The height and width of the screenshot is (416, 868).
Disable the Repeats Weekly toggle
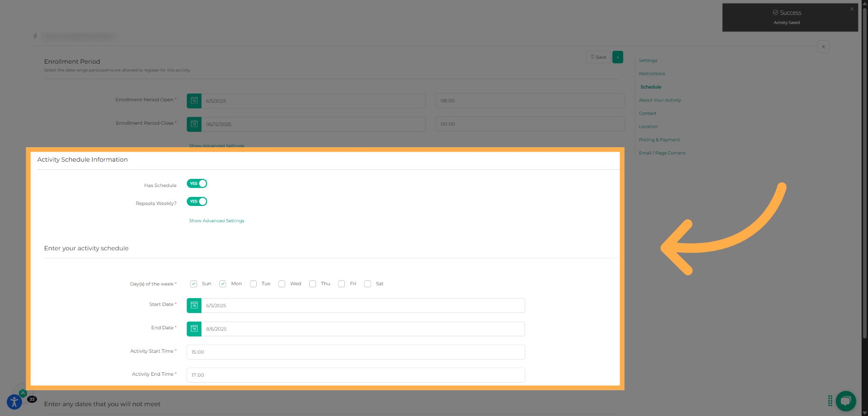pos(197,201)
